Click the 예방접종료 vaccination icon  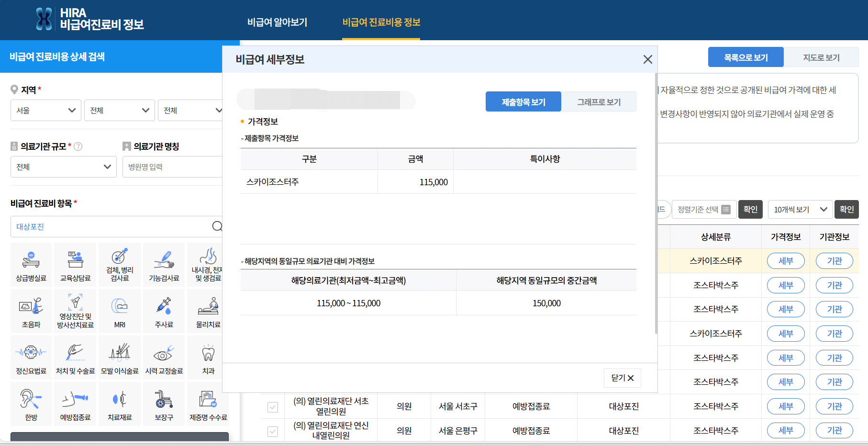[x=75, y=403]
